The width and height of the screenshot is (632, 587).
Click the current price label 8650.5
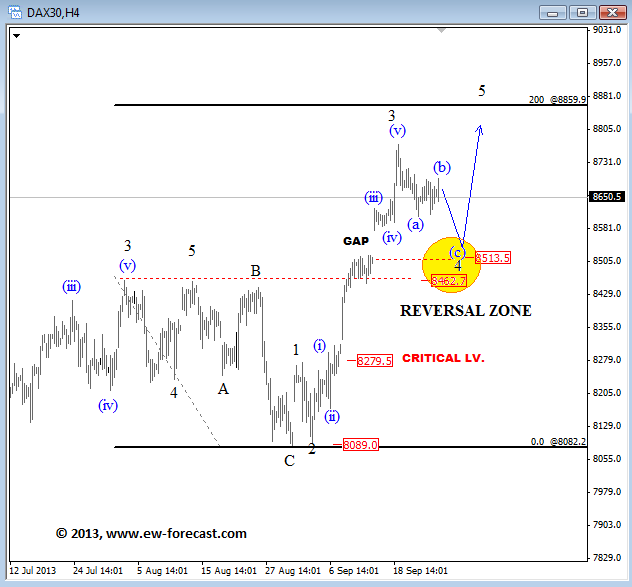[607, 197]
